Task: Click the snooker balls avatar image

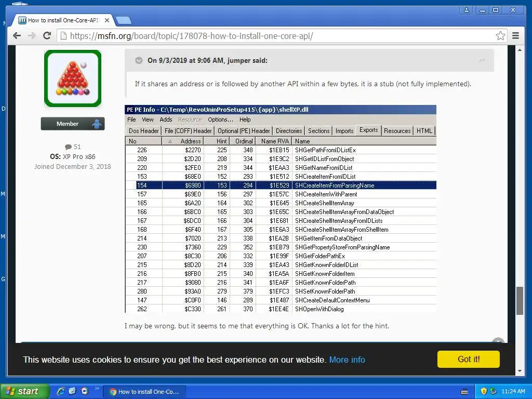Action: (x=73, y=78)
